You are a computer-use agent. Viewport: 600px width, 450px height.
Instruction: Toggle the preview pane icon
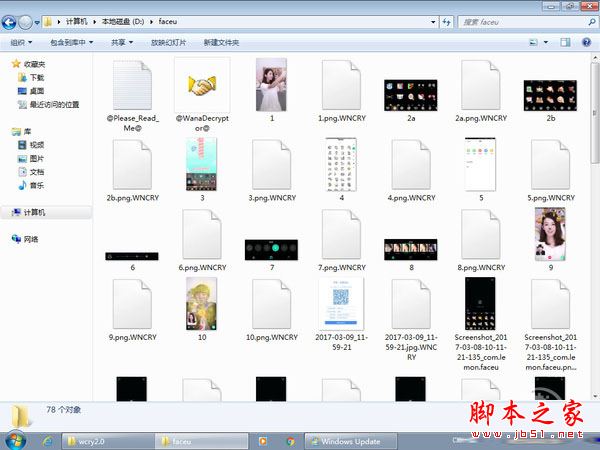point(565,42)
